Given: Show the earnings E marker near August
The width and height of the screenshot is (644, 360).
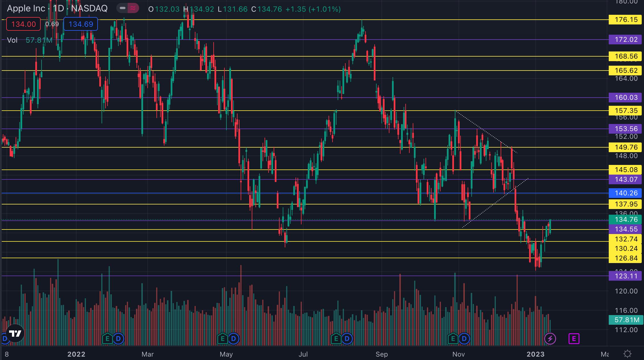Looking at the screenshot, I should point(336,339).
